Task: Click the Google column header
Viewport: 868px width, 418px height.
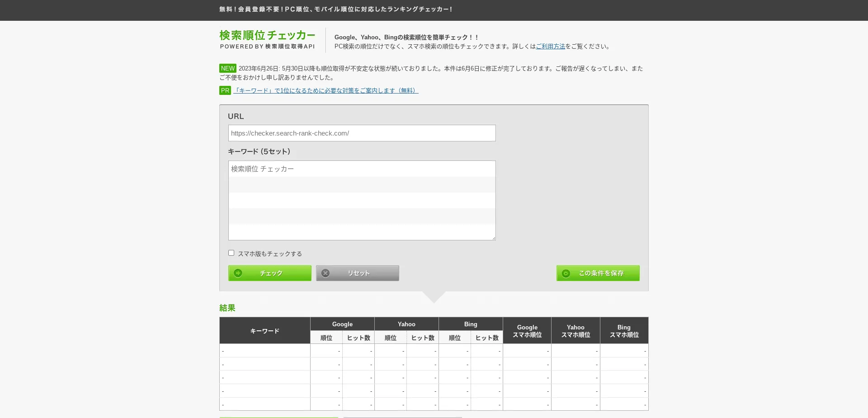Action: point(342,324)
